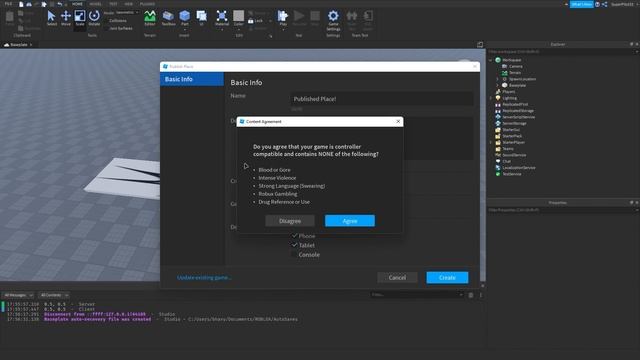Screen dimensions: 640x360
Task: Open the Toolbox panel
Action: coord(168,18)
